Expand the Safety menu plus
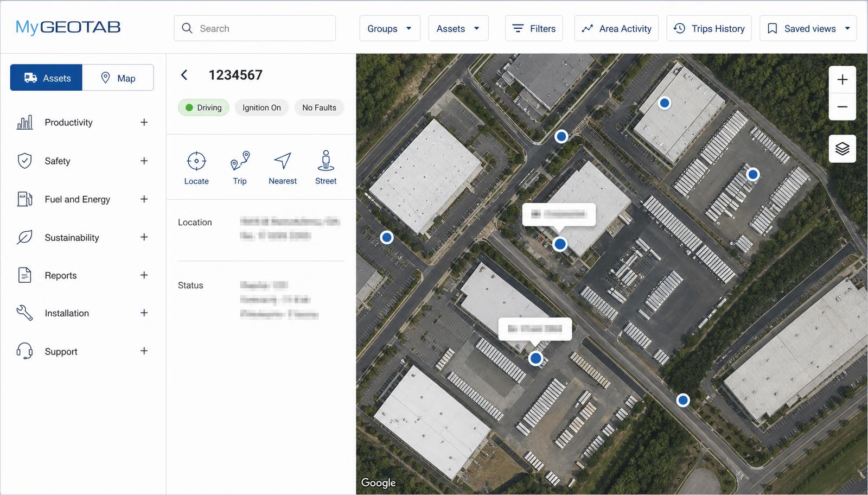 pyautogui.click(x=144, y=161)
